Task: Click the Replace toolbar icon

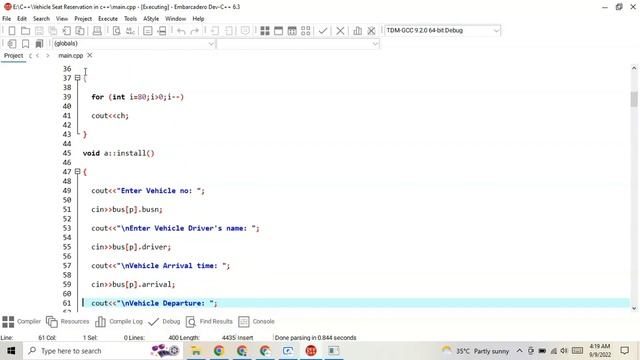Action: coord(130,31)
